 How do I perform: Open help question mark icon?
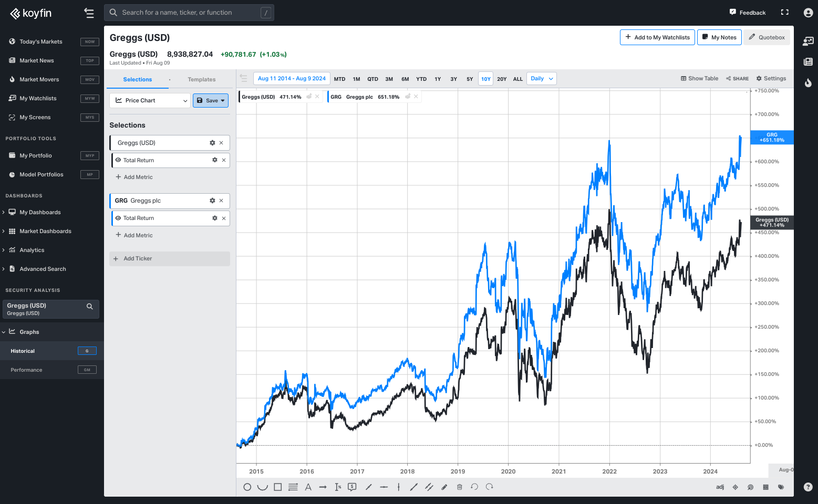pyautogui.click(x=808, y=487)
